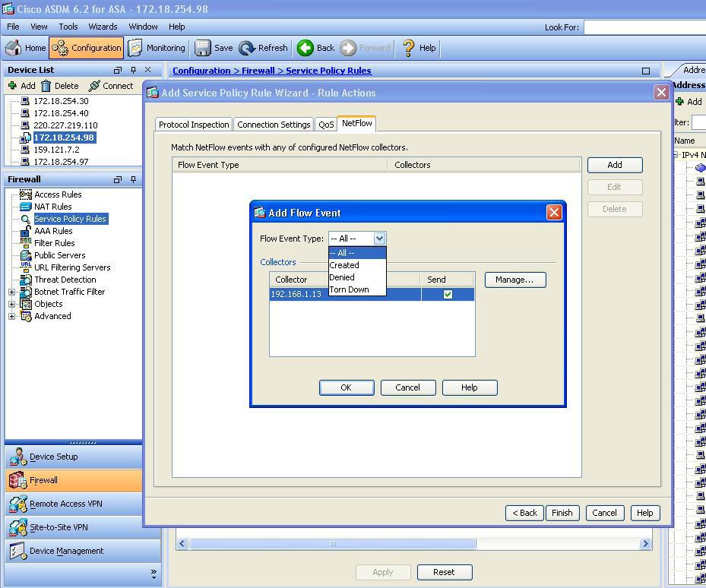This screenshot has width=706, height=588.
Task: Expand Advanced tree node
Action: coord(11,316)
